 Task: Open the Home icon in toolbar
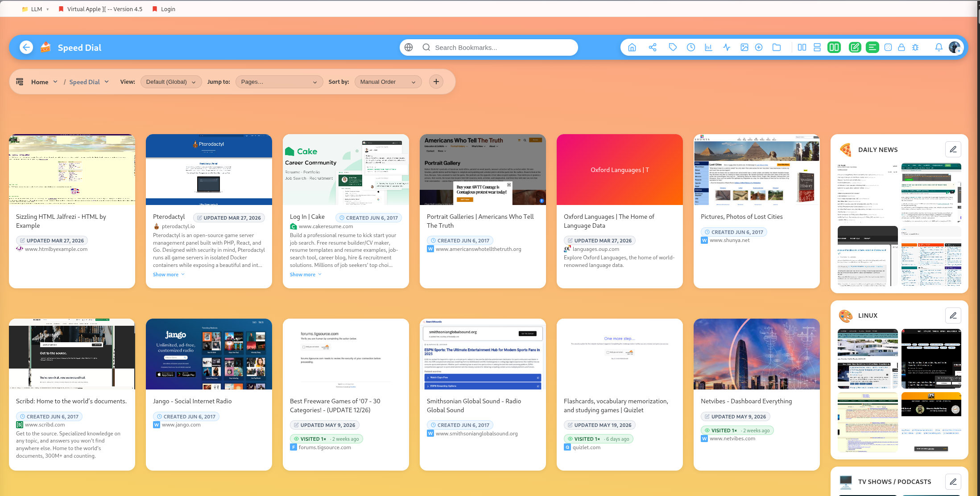(x=632, y=47)
